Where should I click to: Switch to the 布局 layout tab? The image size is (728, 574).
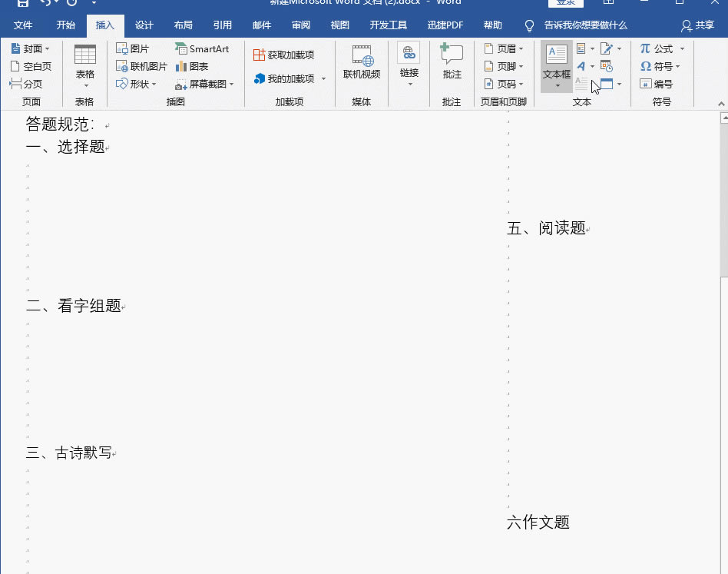click(x=183, y=25)
